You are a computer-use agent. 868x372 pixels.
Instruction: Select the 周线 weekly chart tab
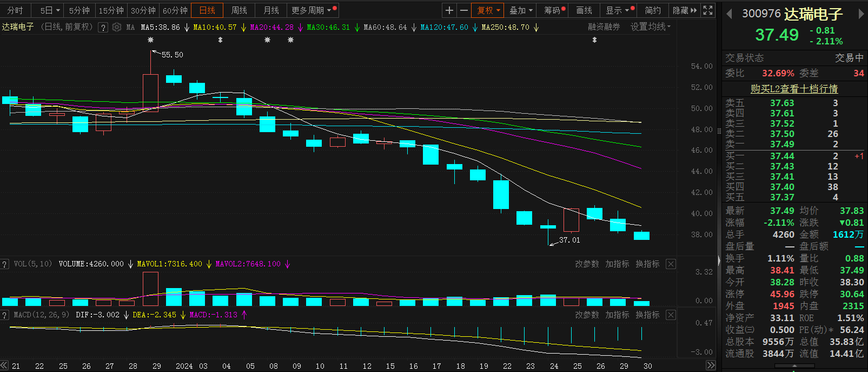click(x=239, y=10)
